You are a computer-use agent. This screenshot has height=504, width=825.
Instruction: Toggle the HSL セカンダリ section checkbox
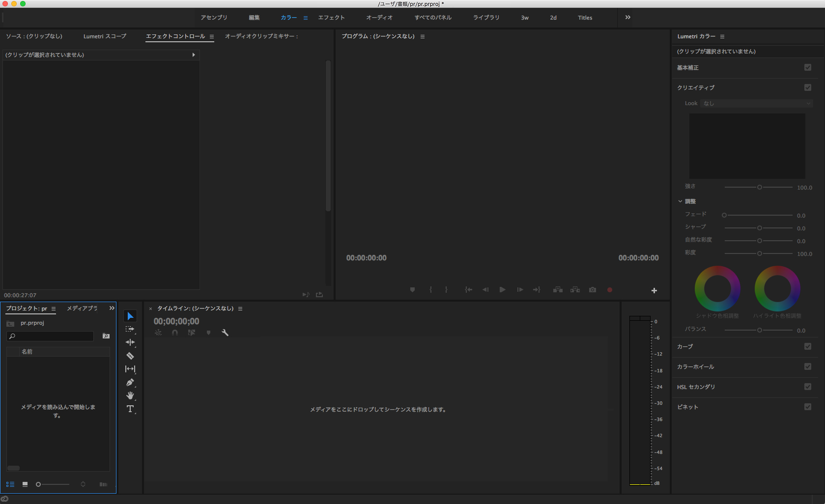click(808, 387)
